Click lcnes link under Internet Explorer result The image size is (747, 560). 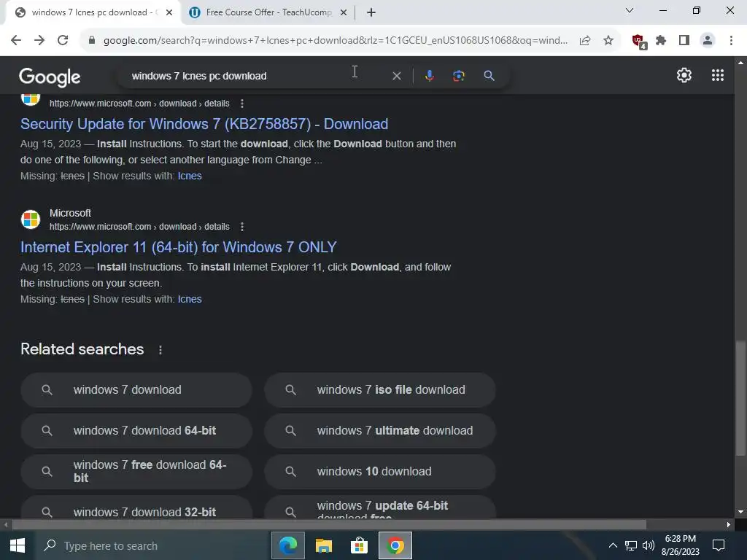190,299
